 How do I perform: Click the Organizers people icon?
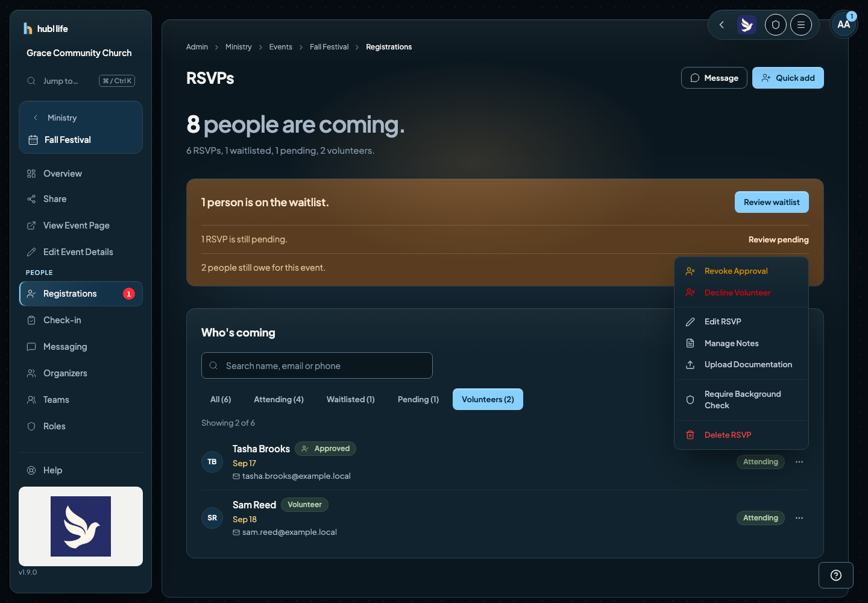click(31, 373)
